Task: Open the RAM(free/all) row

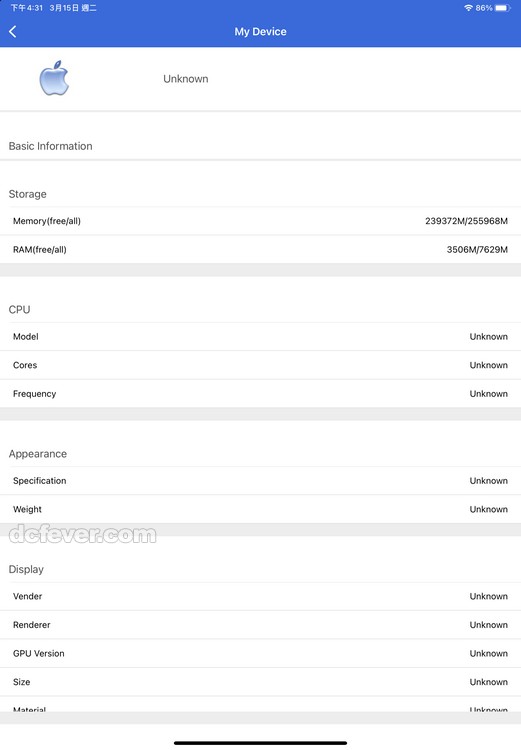Action: click(x=260, y=249)
